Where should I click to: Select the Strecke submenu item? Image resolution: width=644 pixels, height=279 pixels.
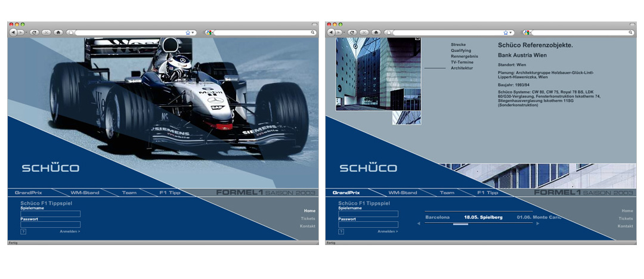[x=459, y=44]
